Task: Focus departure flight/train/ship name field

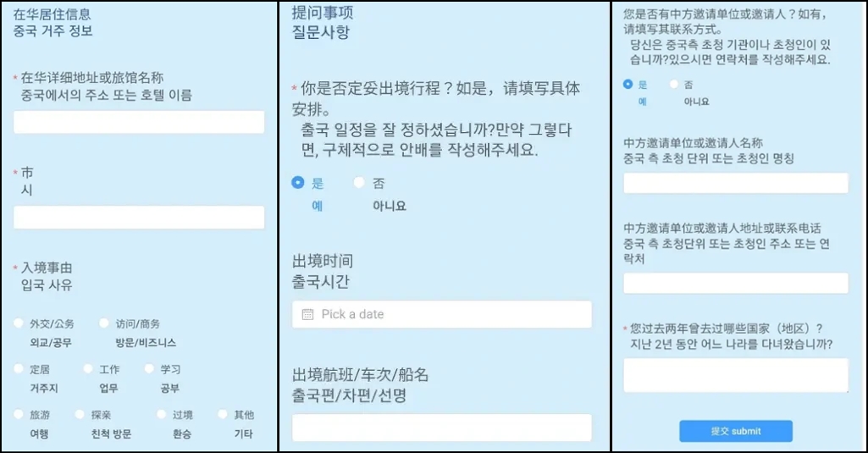Action: click(442, 428)
